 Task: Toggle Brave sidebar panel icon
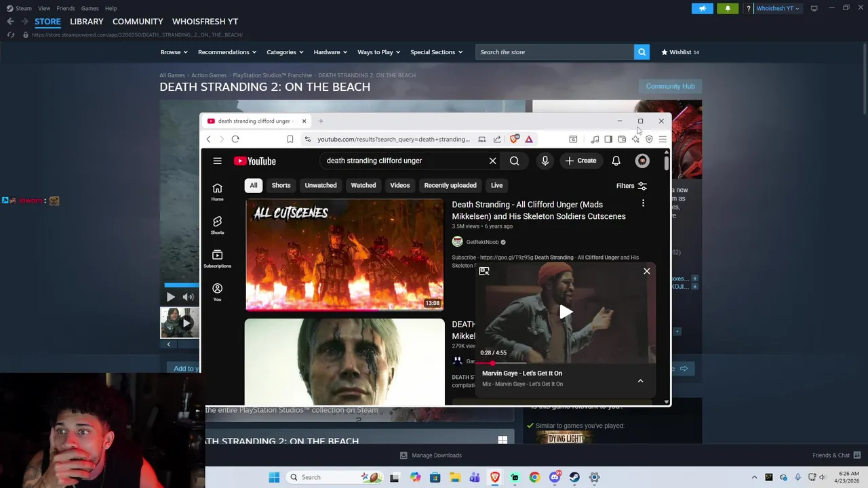pyautogui.click(x=608, y=139)
